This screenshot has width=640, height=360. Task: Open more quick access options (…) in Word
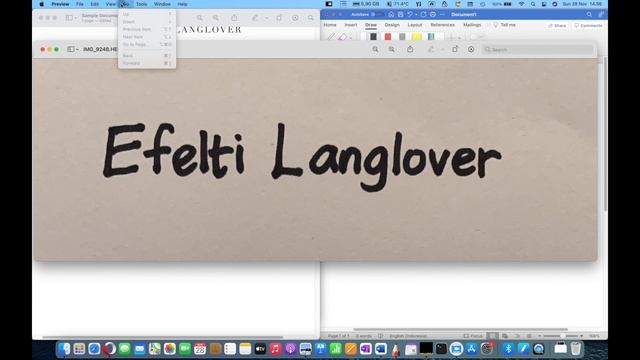pos(442,14)
